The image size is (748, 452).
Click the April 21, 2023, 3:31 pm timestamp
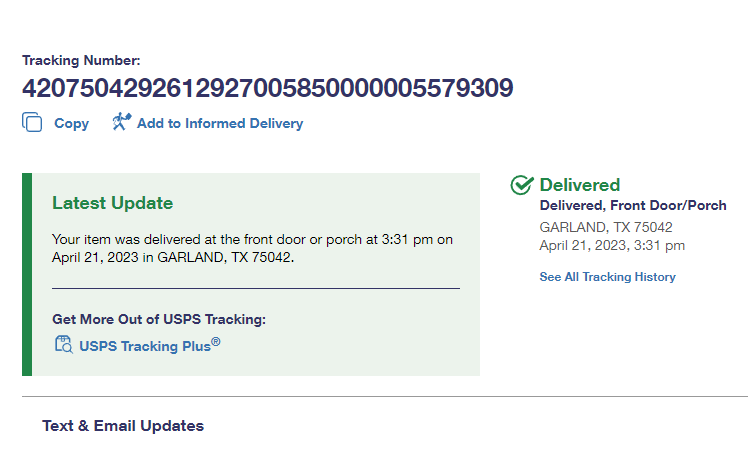[612, 245]
